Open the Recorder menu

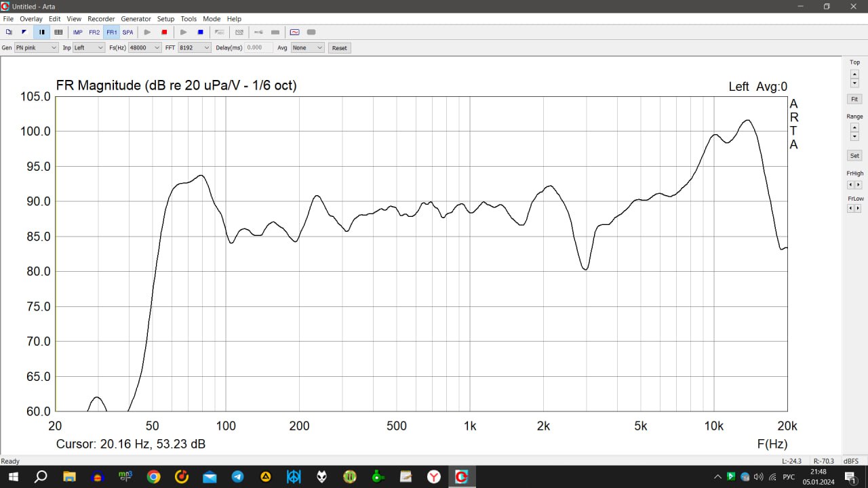click(x=101, y=19)
